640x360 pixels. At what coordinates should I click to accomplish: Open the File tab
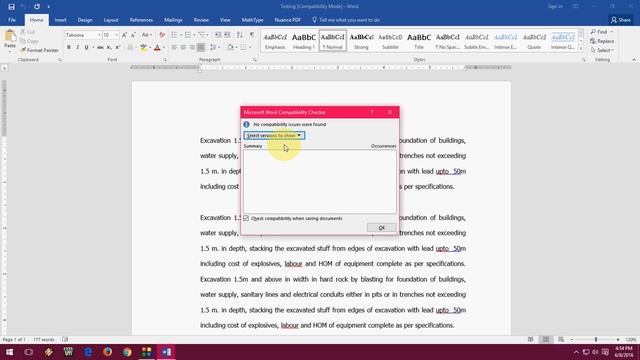click(12, 20)
